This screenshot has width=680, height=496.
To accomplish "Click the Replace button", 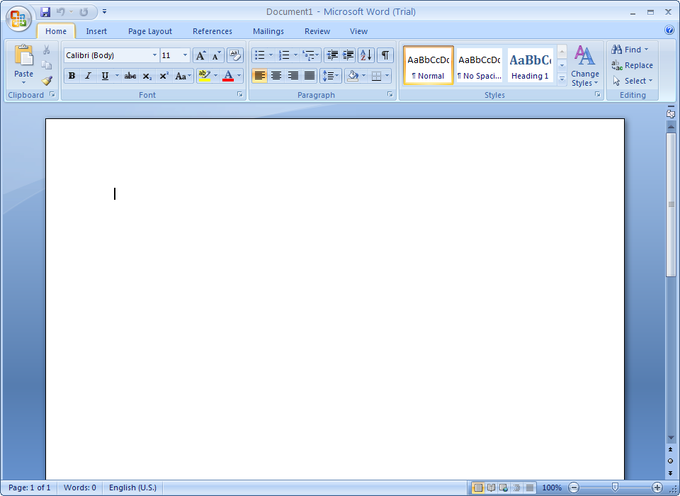I will (x=632, y=65).
